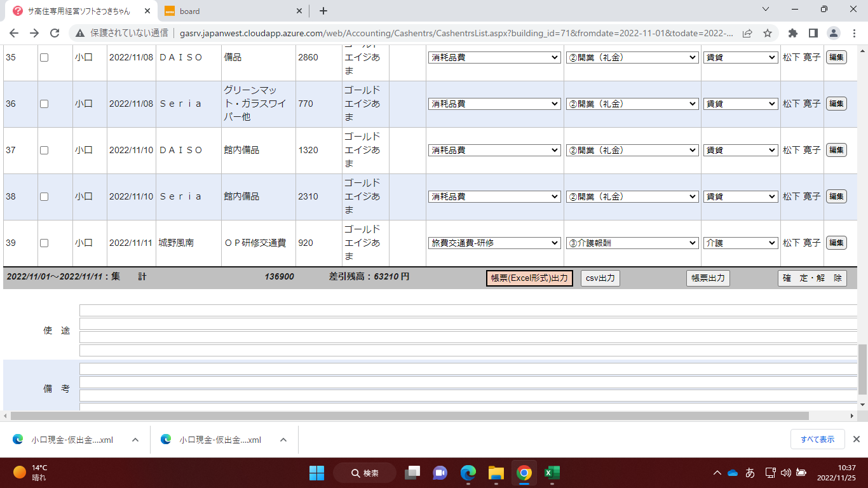Click the 帳票(Excel形式)出力 button
The width and height of the screenshot is (868, 488).
pos(529,278)
